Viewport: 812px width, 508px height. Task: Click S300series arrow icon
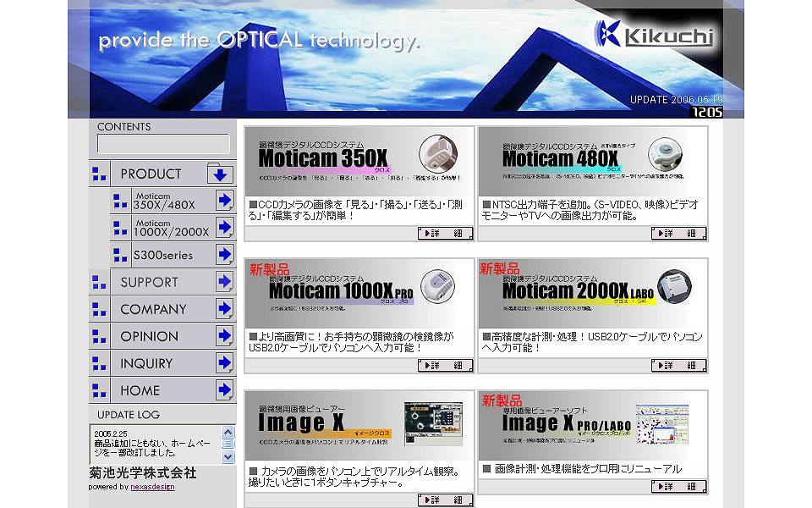225,254
